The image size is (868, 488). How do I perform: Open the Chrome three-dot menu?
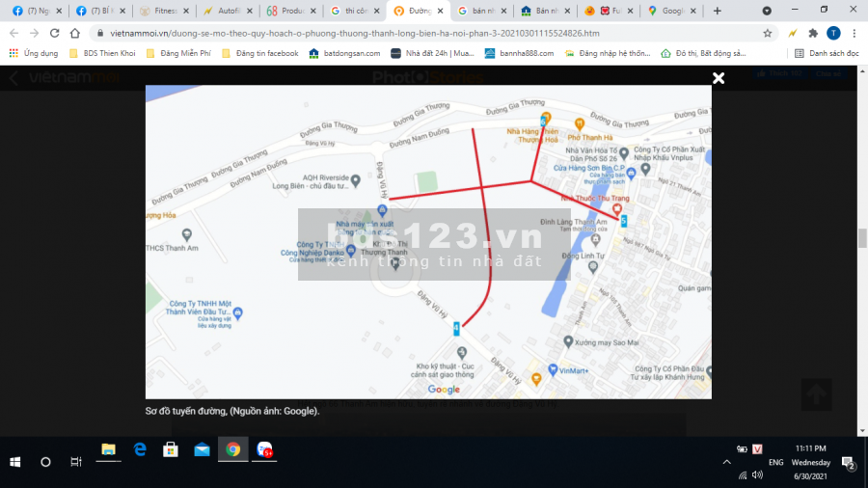(x=854, y=33)
